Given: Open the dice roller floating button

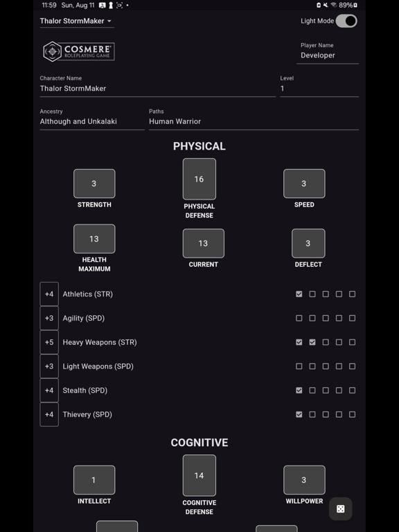Looking at the screenshot, I should (340, 508).
